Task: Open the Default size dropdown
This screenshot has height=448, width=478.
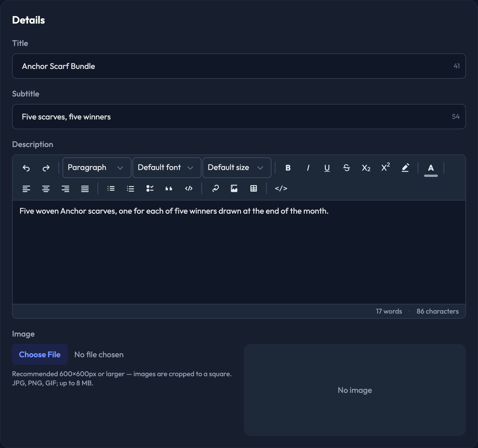Action: [x=237, y=168]
